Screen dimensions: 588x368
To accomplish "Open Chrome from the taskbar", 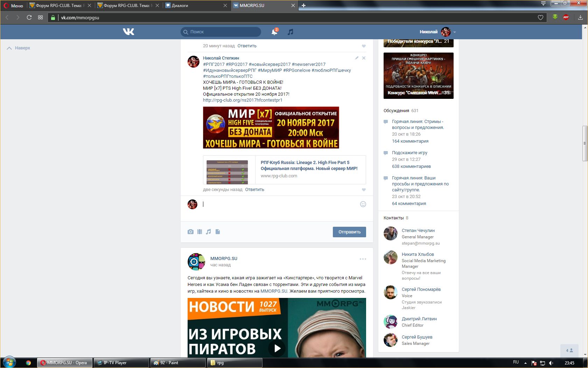I will 28,363.
